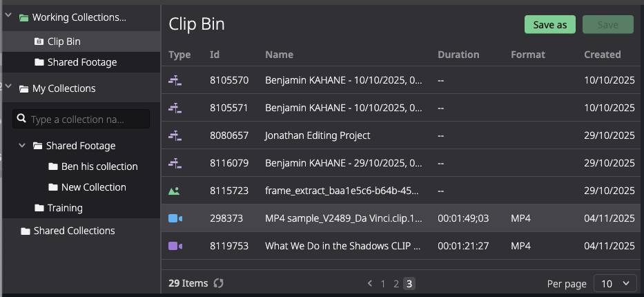
Task: Focus the collection name search field
Action: pos(81,119)
